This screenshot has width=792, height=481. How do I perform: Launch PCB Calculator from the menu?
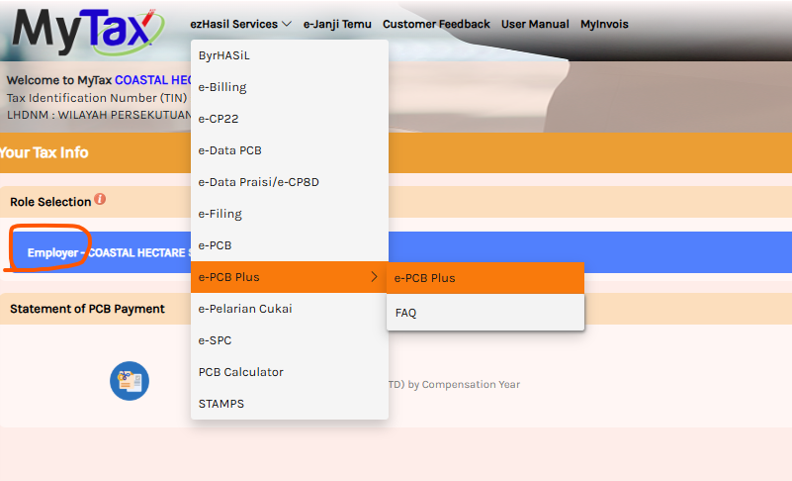pyautogui.click(x=289, y=372)
